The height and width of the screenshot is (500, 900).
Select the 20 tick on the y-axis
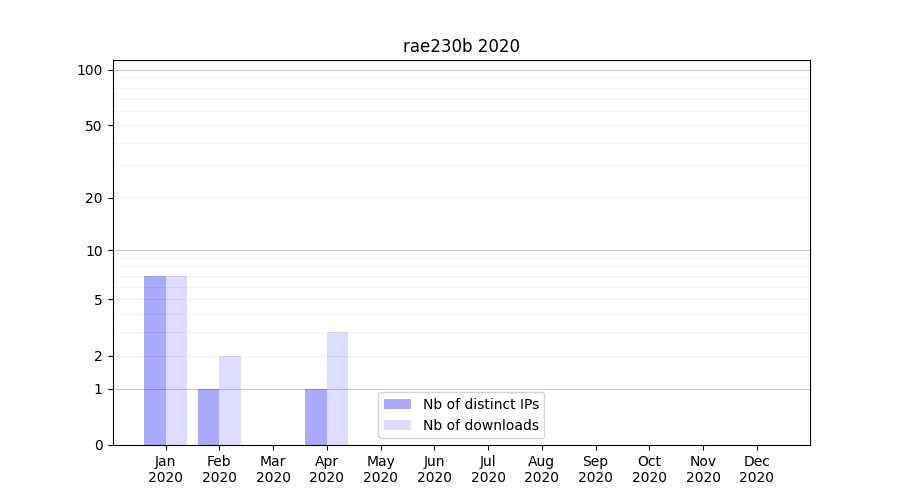94,198
